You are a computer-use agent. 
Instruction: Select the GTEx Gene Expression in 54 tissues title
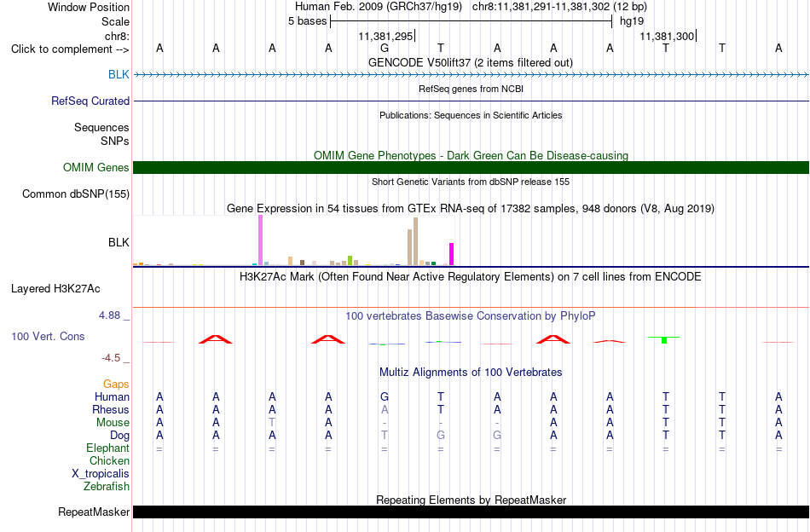[471, 209]
